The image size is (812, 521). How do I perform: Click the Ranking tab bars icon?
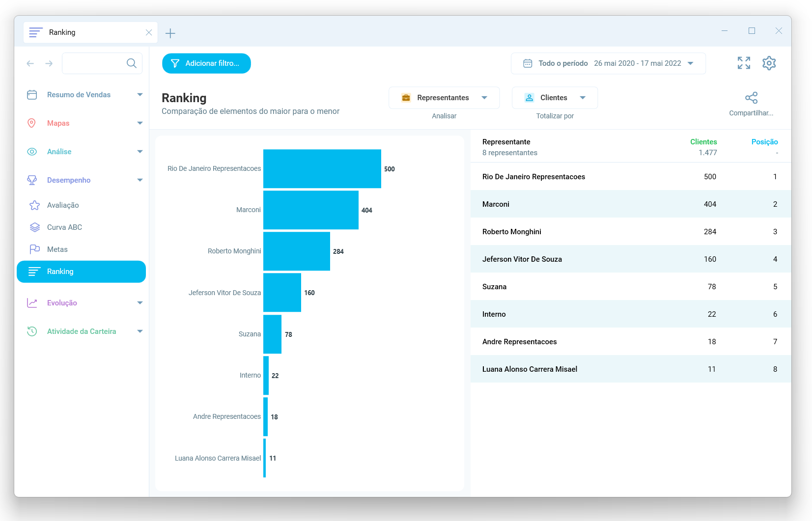[x=36, y=32]
